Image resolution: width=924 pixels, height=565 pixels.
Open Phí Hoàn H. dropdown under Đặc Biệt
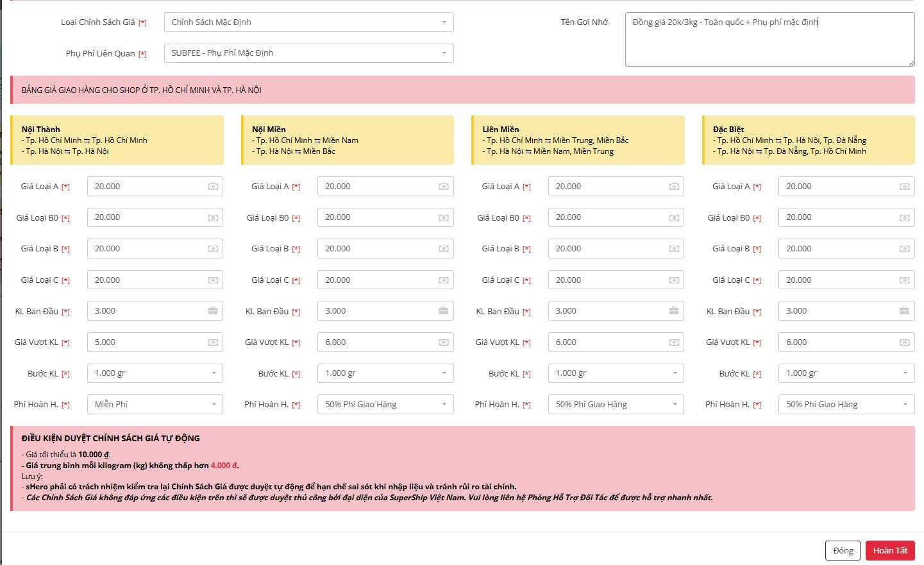846,405
